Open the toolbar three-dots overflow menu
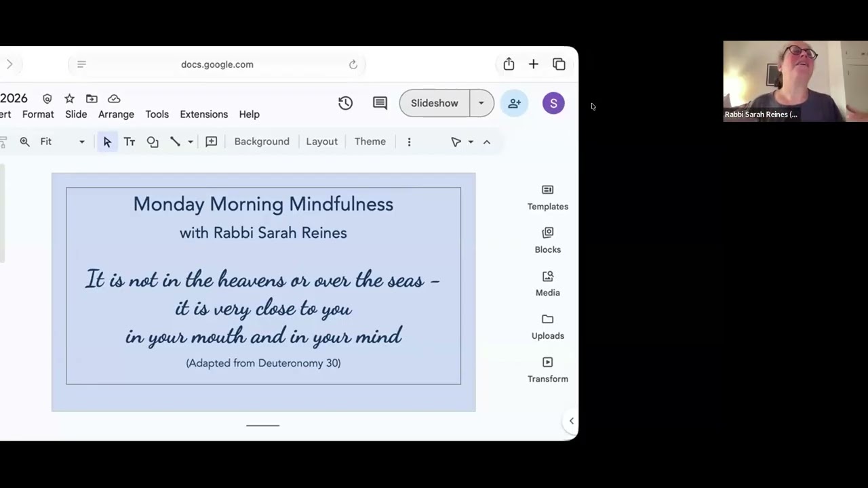Screen dimensions: 868x488 [x=409, y=142]
